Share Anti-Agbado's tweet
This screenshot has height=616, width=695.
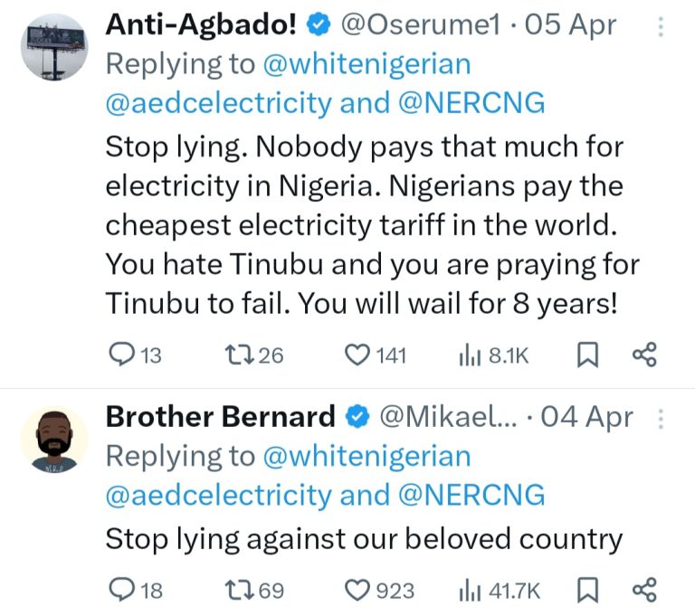point(643,355)
